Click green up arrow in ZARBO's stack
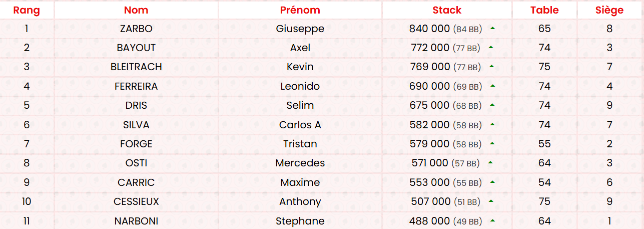 tap(493, 29)
